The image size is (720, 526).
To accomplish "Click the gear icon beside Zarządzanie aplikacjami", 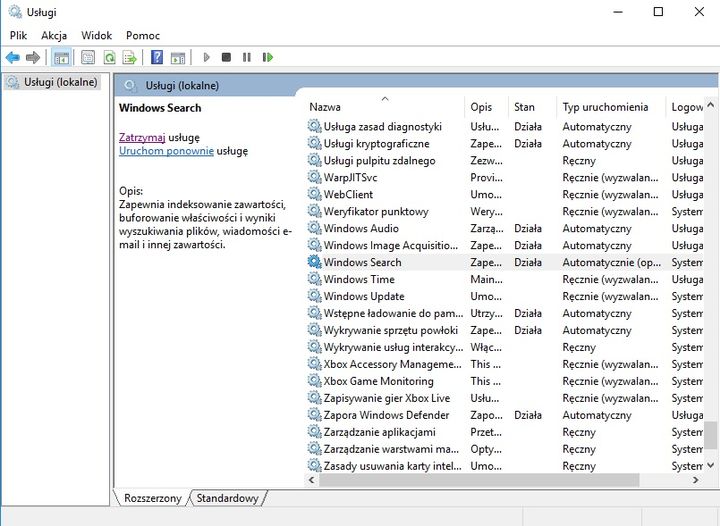I will pyautogui.click(x=315, y=432).
